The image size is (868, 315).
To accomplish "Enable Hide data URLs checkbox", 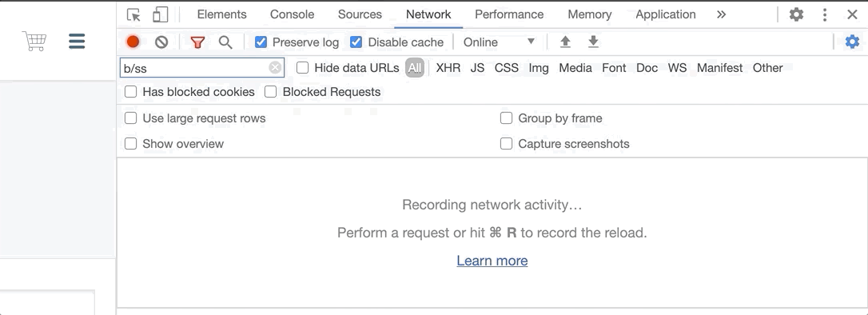I will click(302, 68).
